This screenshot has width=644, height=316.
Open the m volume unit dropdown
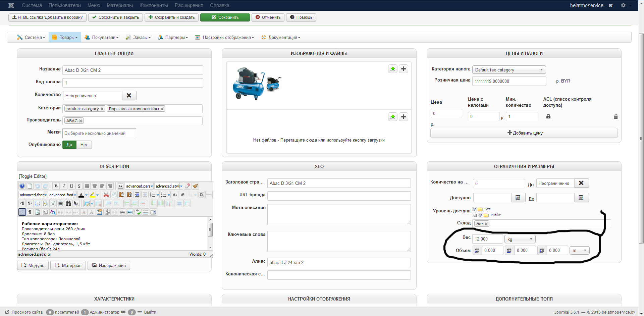[580, 251]
